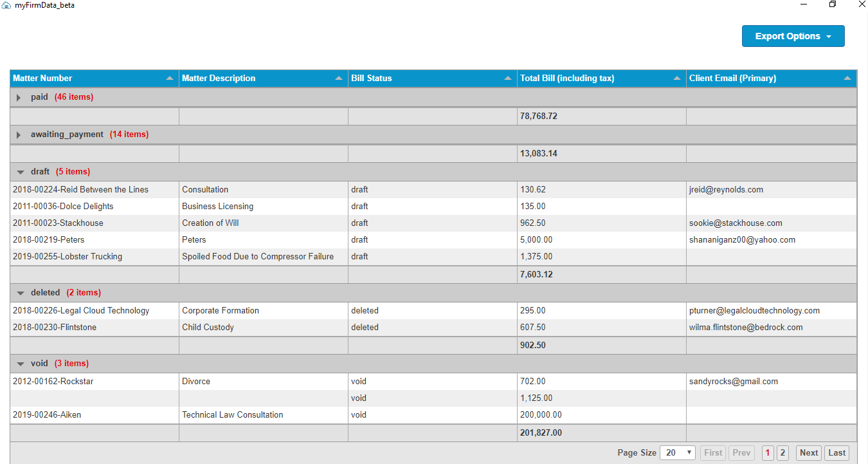
Task: Click the Matter Number header label
Action: click(42, 79)
